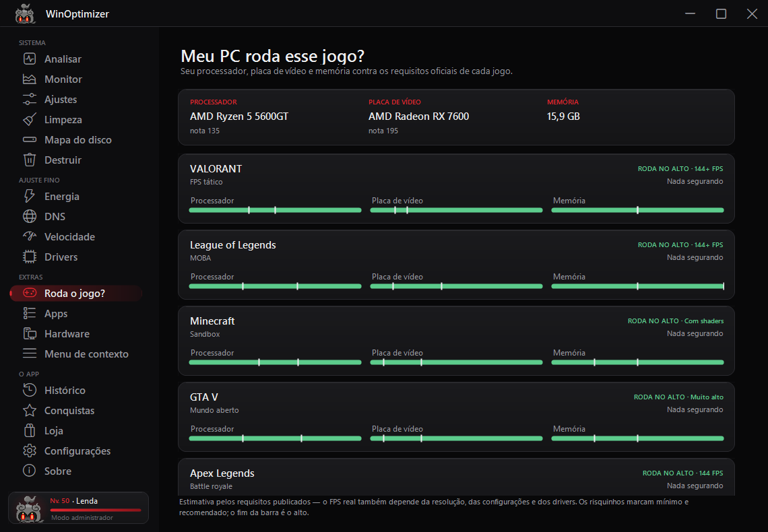The image size is (768, 532).
Task: Click the Minecraft game title
Action: 212,321
